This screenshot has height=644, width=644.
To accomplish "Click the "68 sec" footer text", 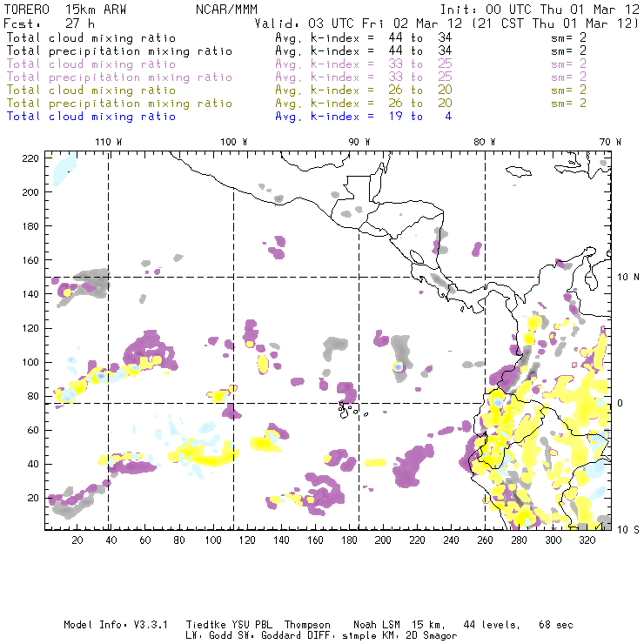I will [x=556, y=625].
